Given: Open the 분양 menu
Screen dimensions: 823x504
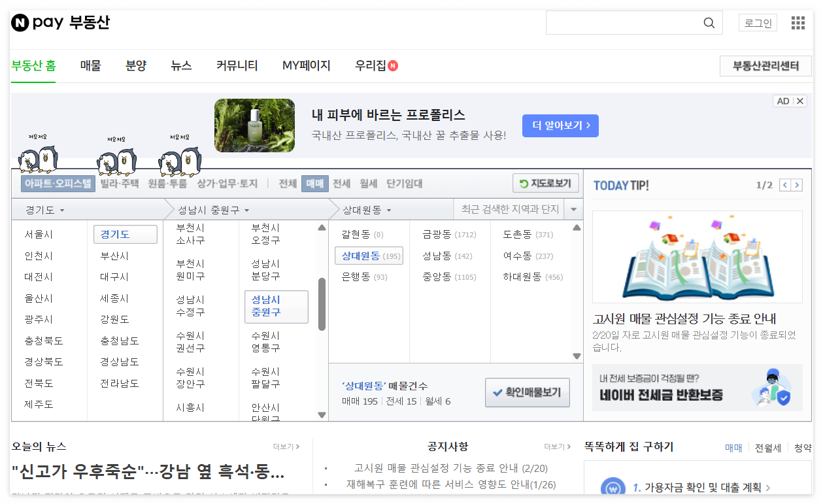Looking at the screenshot, I should 136,65.
